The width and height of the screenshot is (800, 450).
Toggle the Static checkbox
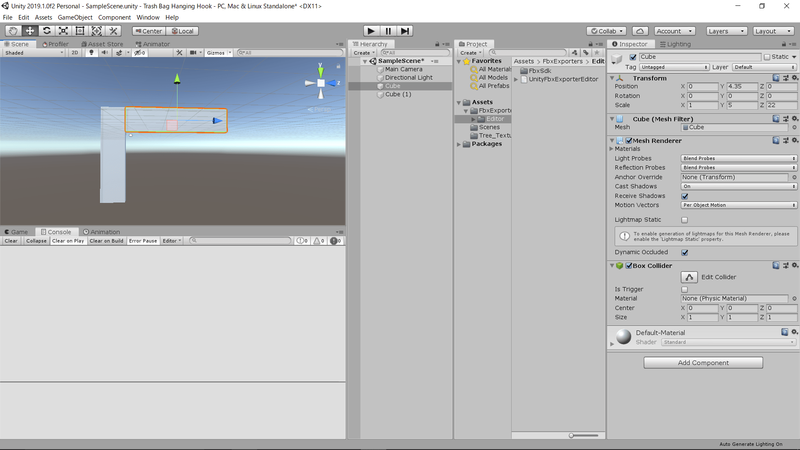click(x=767, y=57)
